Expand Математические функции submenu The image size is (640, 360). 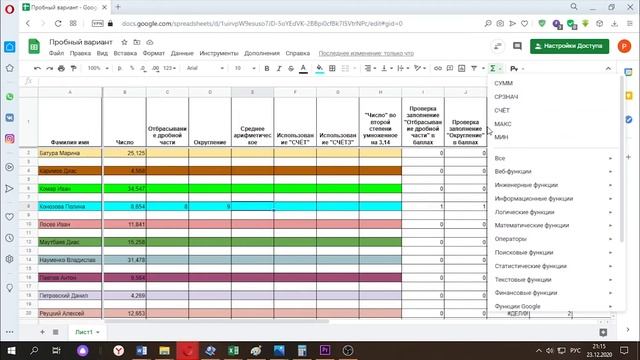tap(553, 225)
